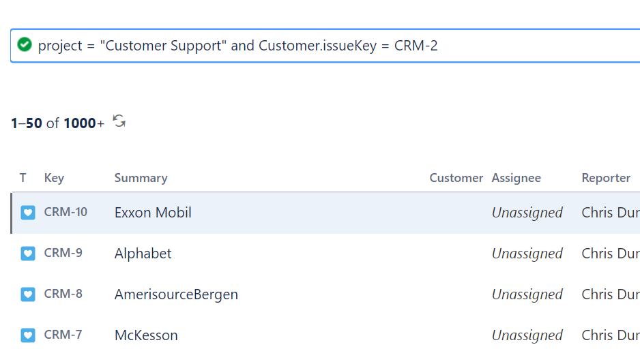Open the AmerisourceBergen issue summary
The height and width of the screenshot is (364, 640).
click(x=176, y=294)
